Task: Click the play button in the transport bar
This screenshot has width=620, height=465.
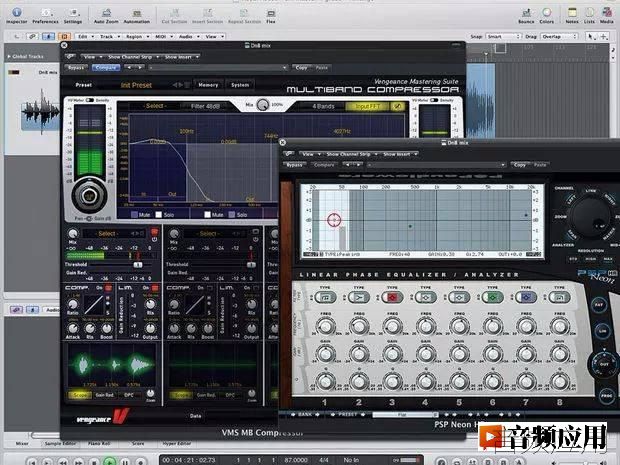Action: point(109,461)
